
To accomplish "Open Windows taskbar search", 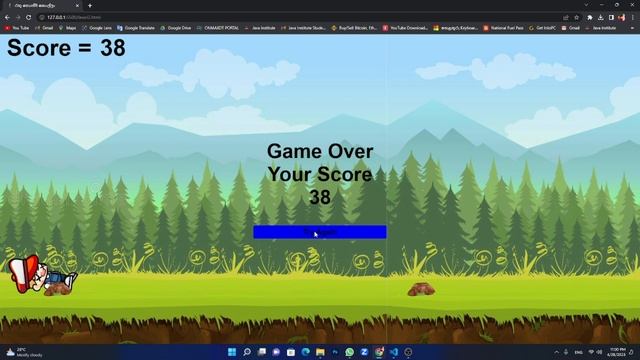I will (x=247, y=352).
